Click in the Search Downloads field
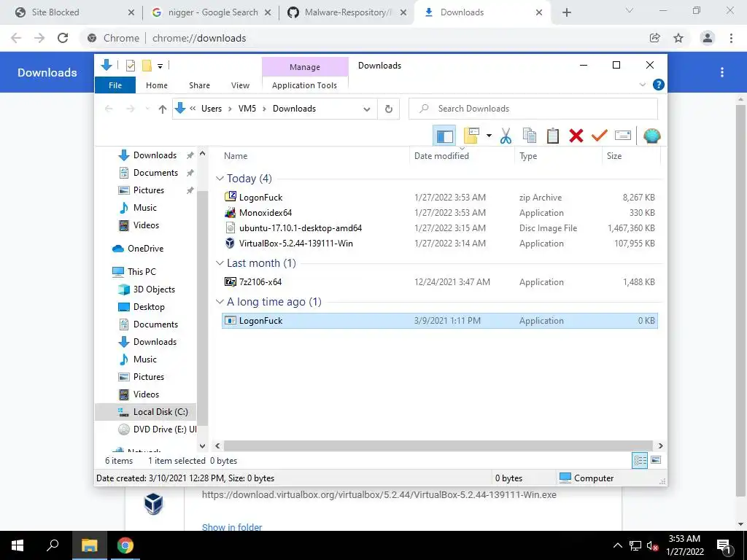This screenshot has width=747, height=560. 533,109
